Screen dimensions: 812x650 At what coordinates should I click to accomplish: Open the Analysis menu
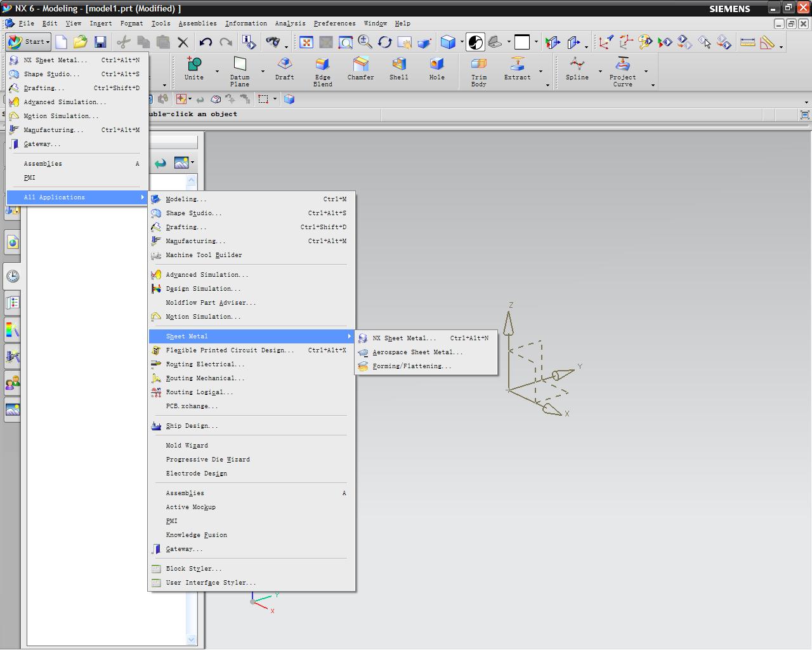290,23
